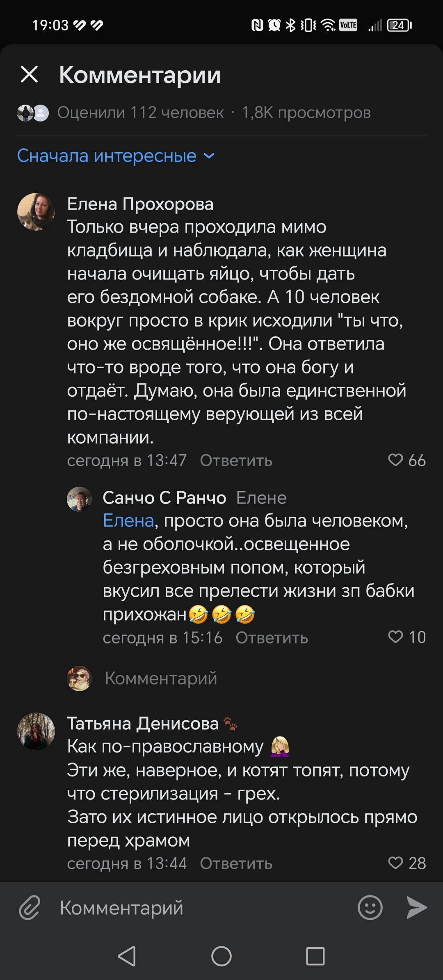The width and height of the screenshot is (443, 980).
Task: Open the 'Сначала интересные' sort dropdown
Action: click(116, 156)
